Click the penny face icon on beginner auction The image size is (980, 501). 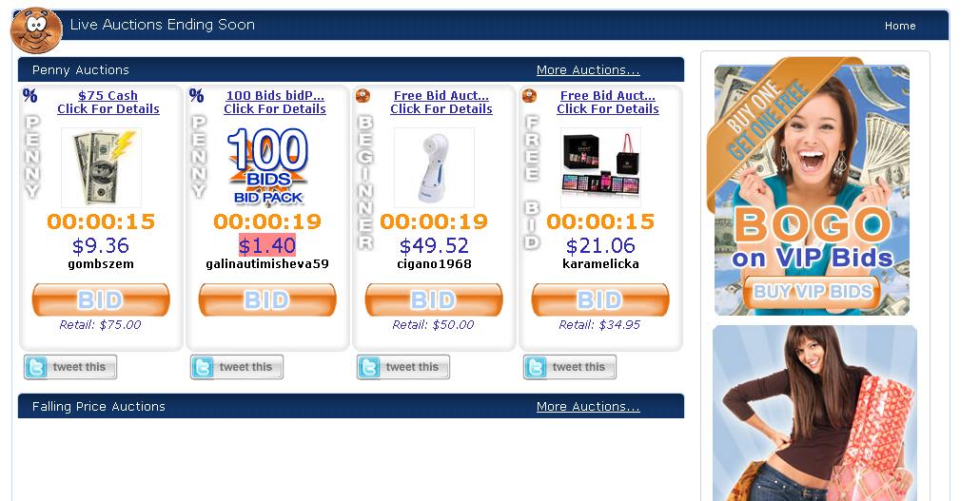(363, 96)
